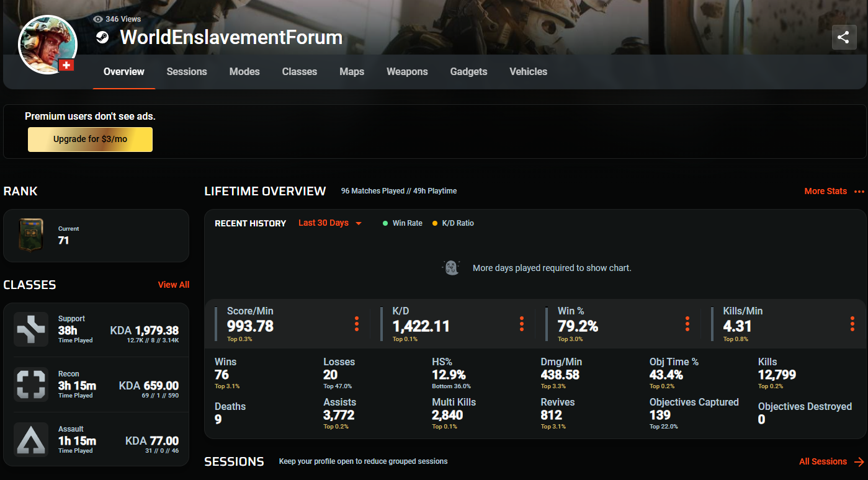Toggle Win Rate legend in chart

[x=403, y=223]
